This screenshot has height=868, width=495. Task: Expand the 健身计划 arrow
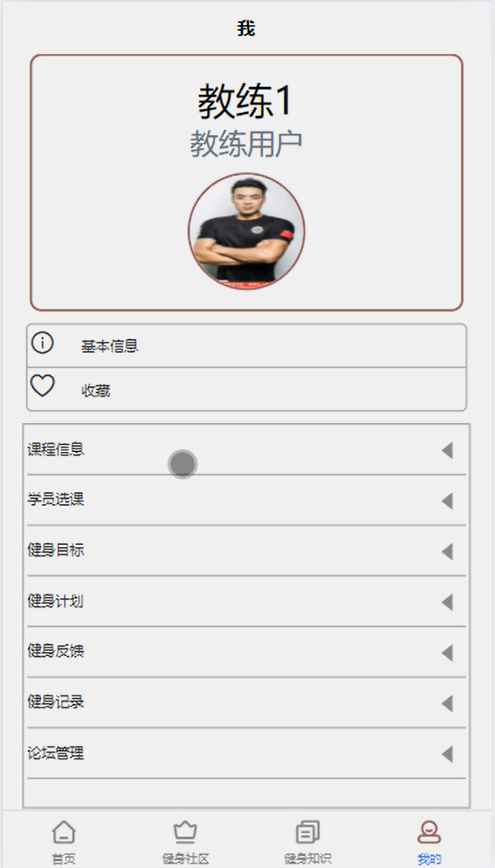[x=447, y=601]
